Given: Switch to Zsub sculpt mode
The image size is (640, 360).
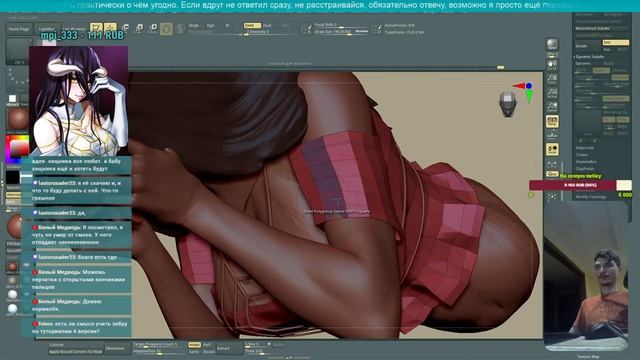Looking at the screenshot, I should click(x=267, y=25).
